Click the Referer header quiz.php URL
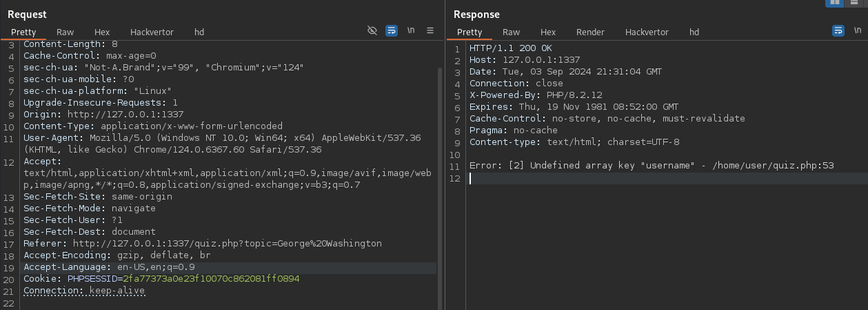 (x=227, y=244)
